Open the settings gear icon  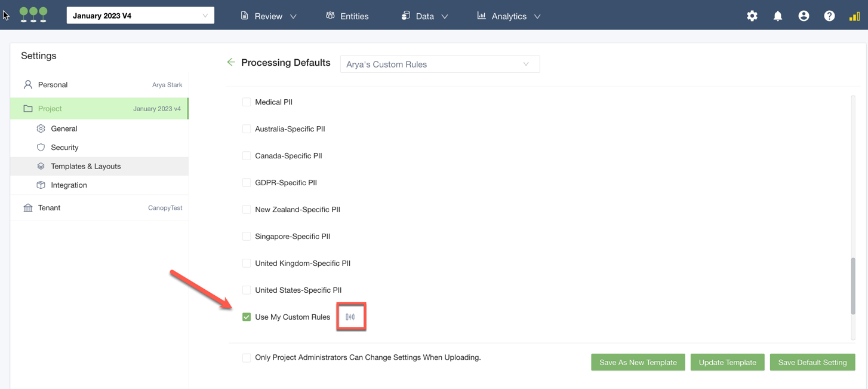(x=752, y=16)
